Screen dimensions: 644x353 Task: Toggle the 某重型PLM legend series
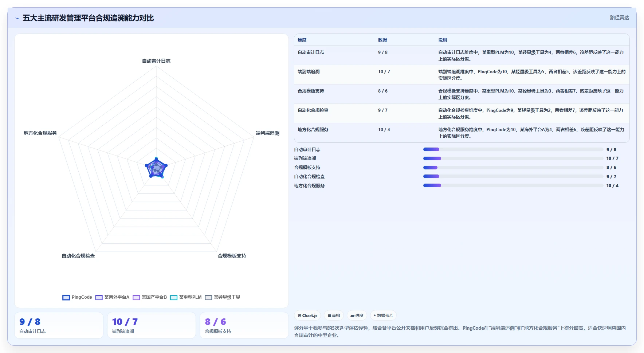point(186,297)
